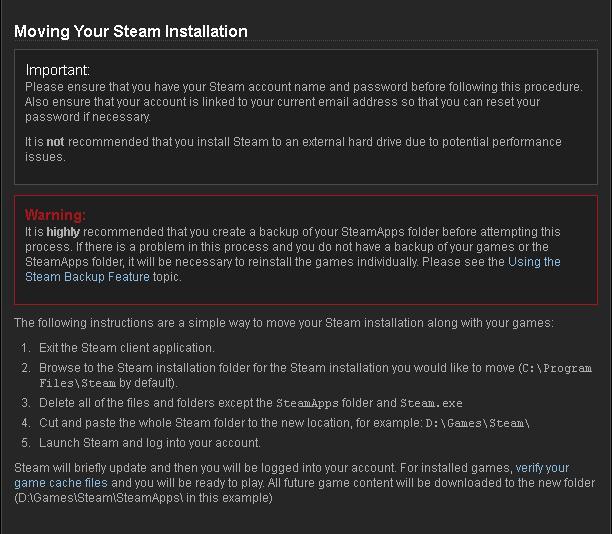
Task: Click the red Warning: label
Action: click(x=55, y=215)
